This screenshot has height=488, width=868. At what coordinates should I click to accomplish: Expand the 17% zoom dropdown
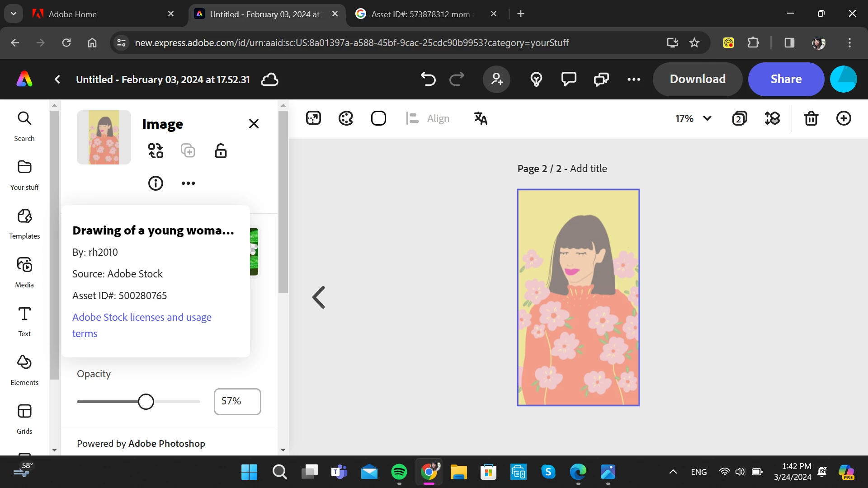pyautogui.click(x=707, y=118)
